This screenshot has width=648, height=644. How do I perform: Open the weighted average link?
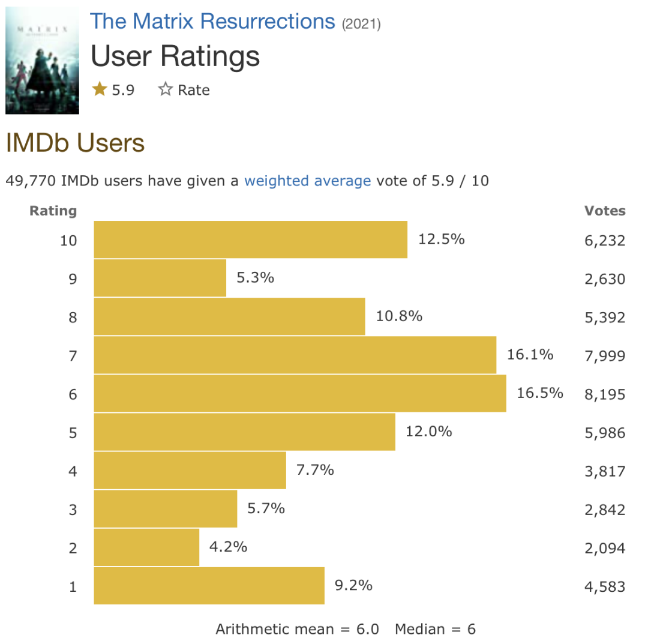(x=307, y=181)
